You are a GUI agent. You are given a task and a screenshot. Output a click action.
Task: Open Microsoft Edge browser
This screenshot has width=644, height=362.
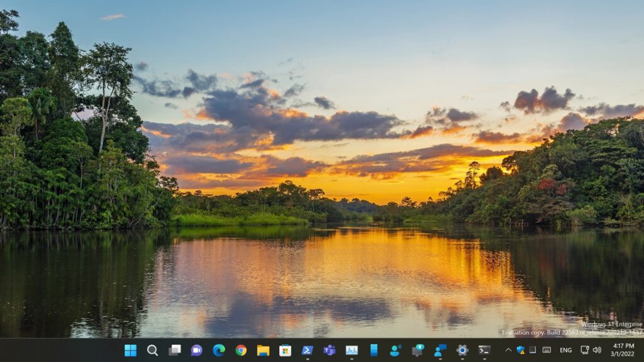tap(219, 350)
